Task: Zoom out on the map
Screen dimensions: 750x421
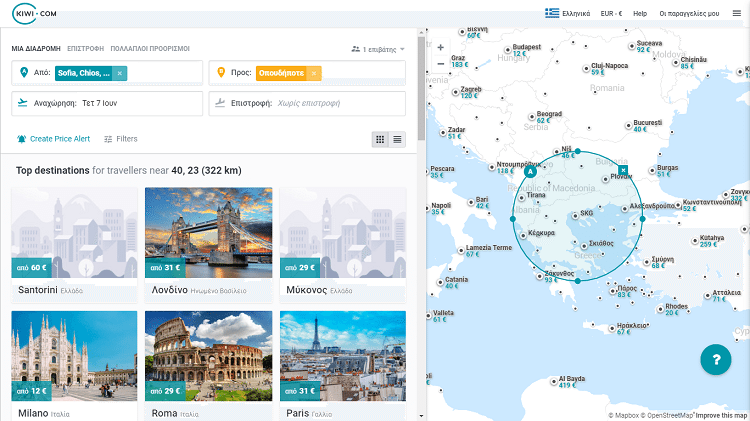Action: [441, 64]
